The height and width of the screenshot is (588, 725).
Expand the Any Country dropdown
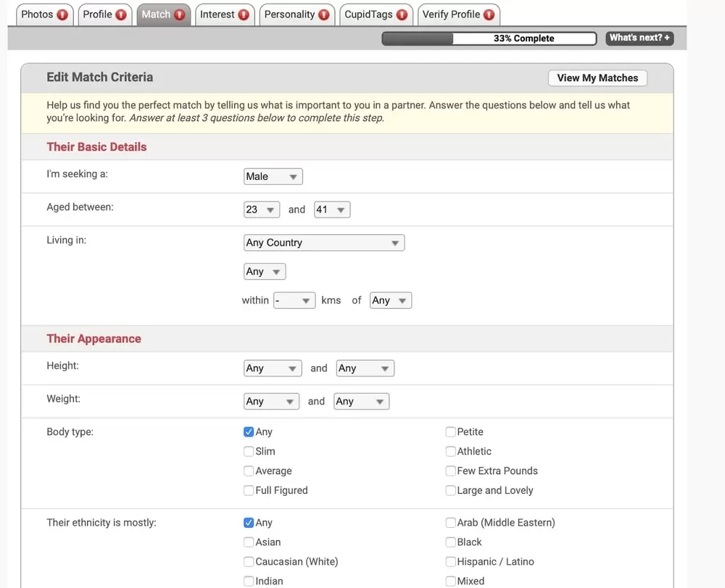(324, 243)
